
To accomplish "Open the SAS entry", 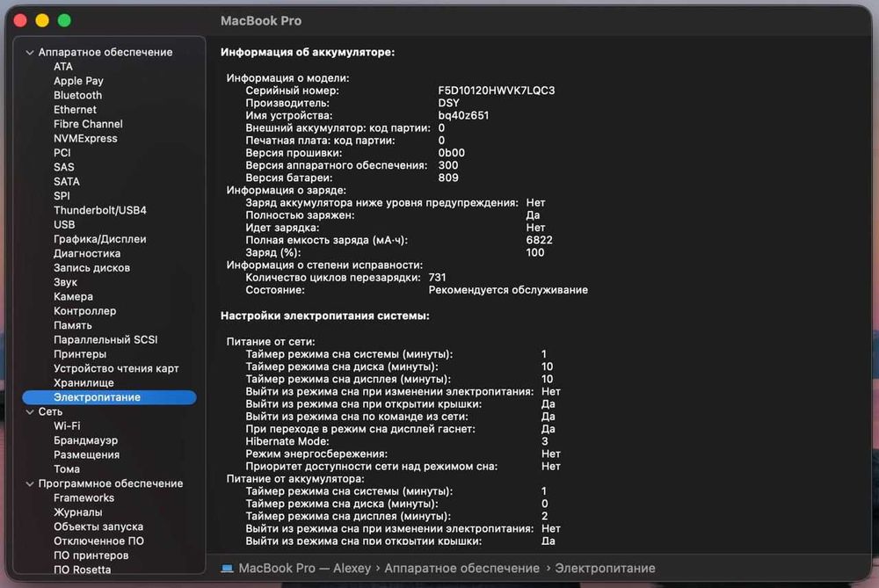I will coord(64,167).
